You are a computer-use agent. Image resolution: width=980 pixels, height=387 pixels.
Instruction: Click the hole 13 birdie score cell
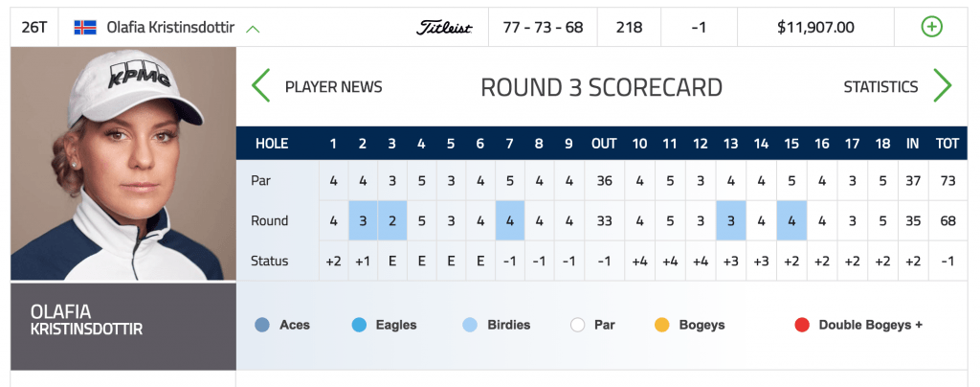tap(730, 220)
